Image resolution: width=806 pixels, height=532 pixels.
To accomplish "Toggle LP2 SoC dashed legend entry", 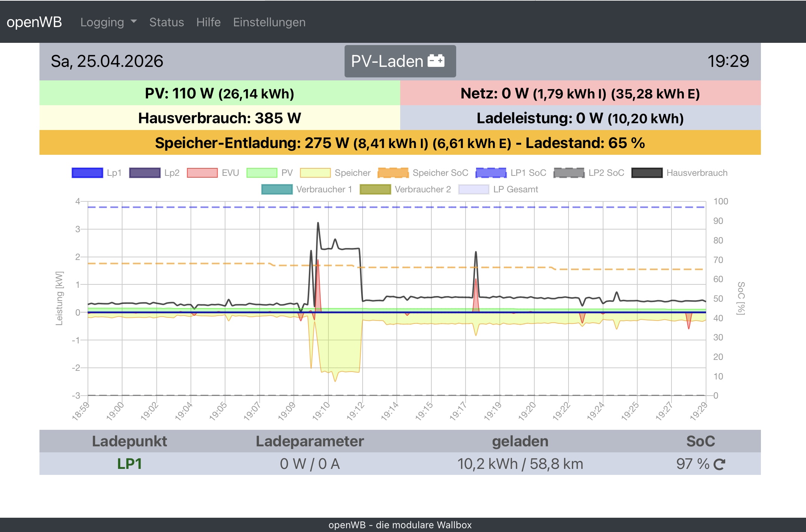I will click(569, 173).
